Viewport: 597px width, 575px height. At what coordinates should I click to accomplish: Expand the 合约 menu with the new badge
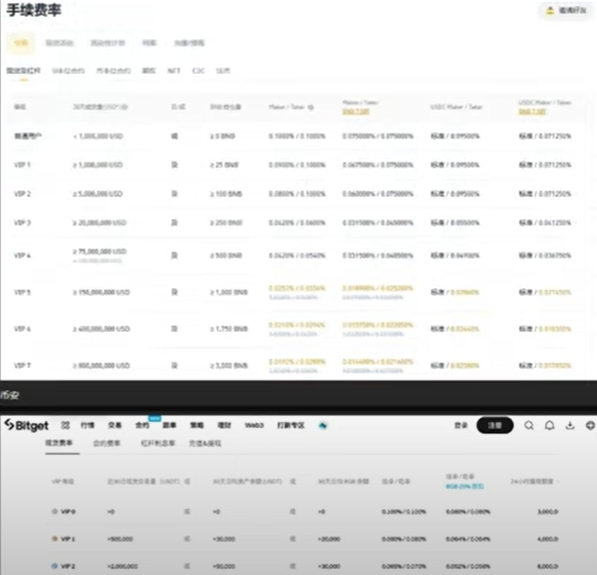pos(142,425)
